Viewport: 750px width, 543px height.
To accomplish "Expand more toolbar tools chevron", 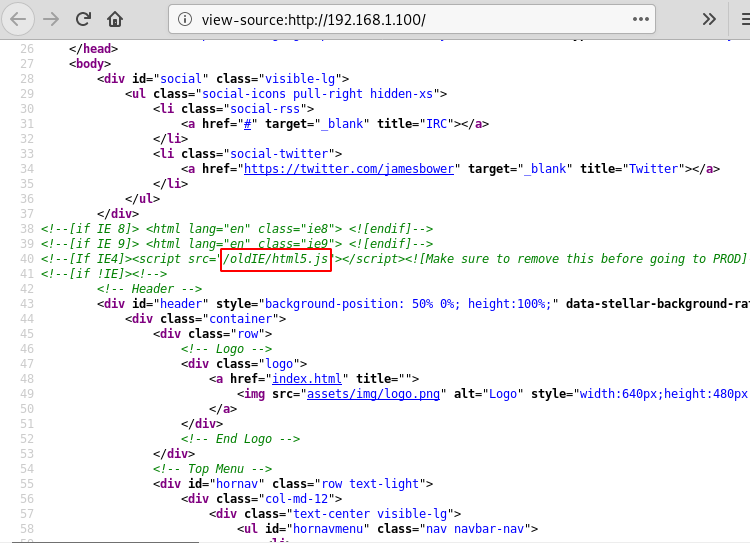I will (x=709, y=20).
